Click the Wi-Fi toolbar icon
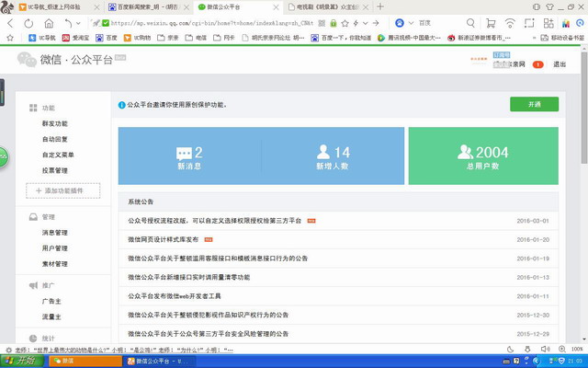Viewport: 588px width, 368px height. pos(510,23)
